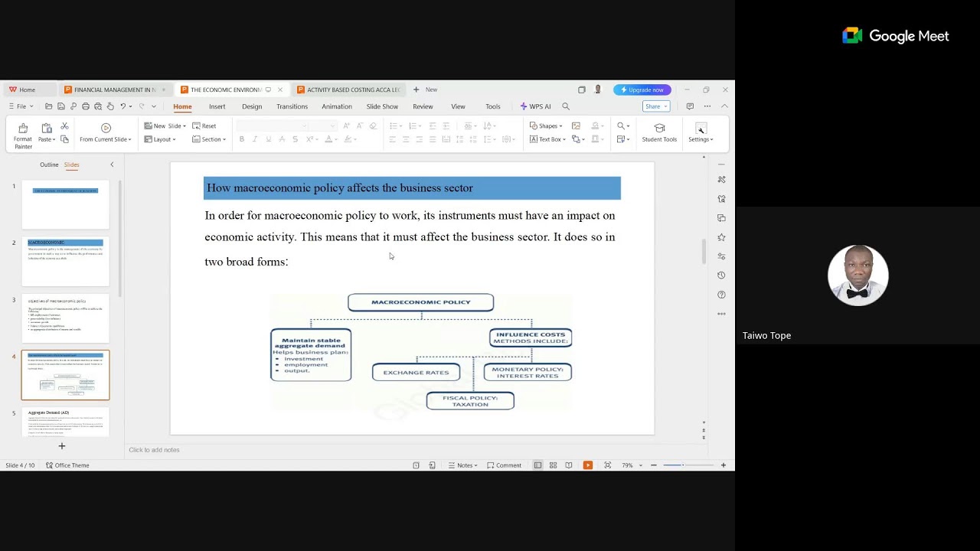Image resolution: width=980 pixels, height=551 pixels.
Task: Click the comments icon next to Share
Action: click(x=690, y=106)
